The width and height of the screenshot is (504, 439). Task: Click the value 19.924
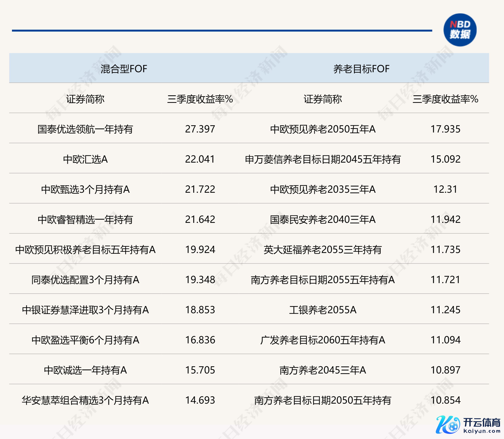pyautogui.click(x=200, y=250)
